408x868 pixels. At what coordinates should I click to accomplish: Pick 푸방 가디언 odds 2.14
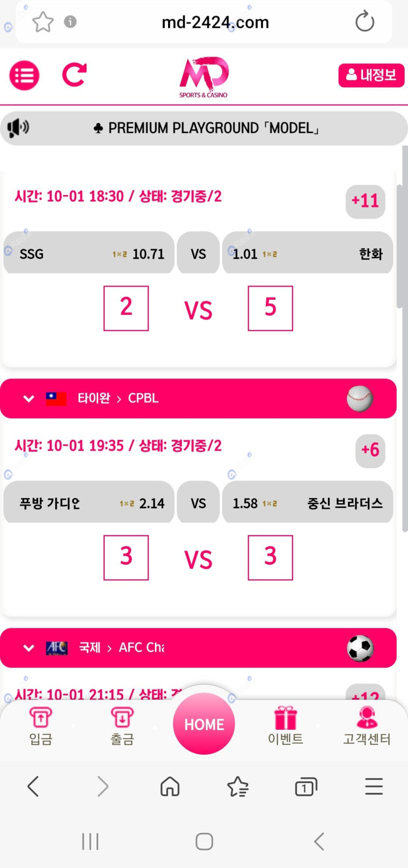pyautogui.click(x=89, y=502)
